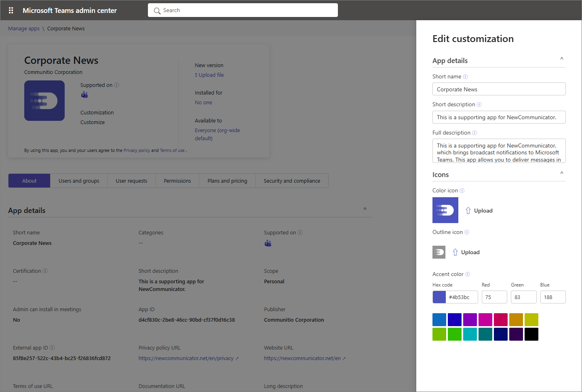Screen dimensions: 582x392
Task: Click info icon beside Full description
Action: (x=474, y=133)
